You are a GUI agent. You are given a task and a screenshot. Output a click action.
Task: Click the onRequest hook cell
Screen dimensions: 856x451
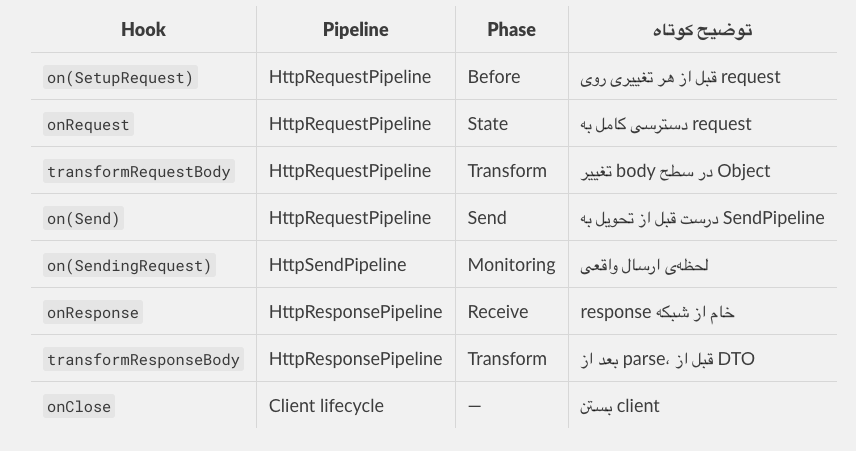tap(88, 125)
